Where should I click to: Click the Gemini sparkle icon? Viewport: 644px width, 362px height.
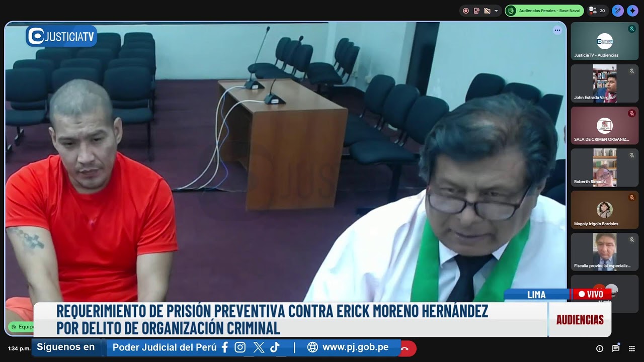coord(632,11)
